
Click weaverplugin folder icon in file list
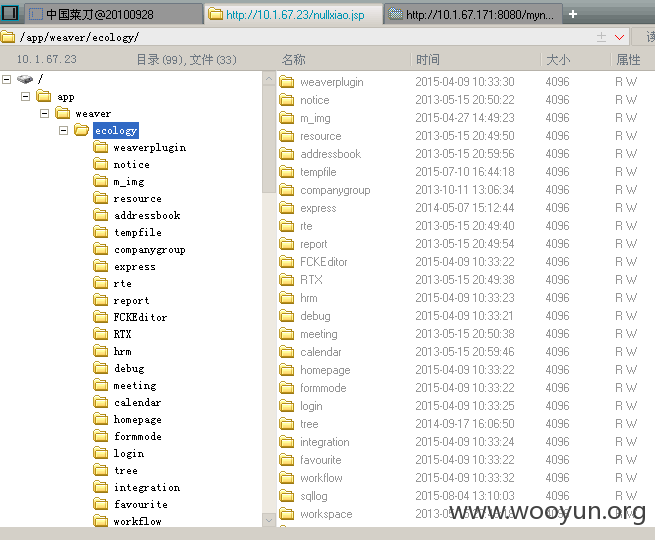pos(287,81)
